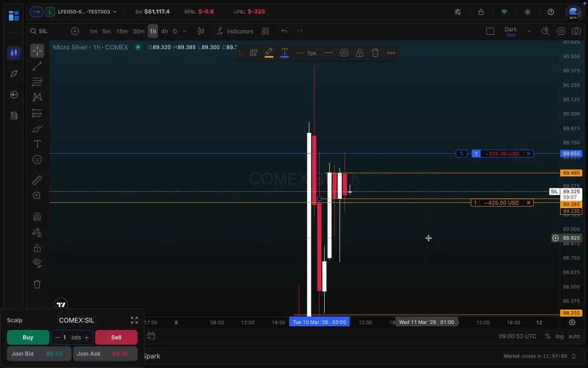Click the green Buy button
Viewport: 588px width, 368px height.
point(28,337)
